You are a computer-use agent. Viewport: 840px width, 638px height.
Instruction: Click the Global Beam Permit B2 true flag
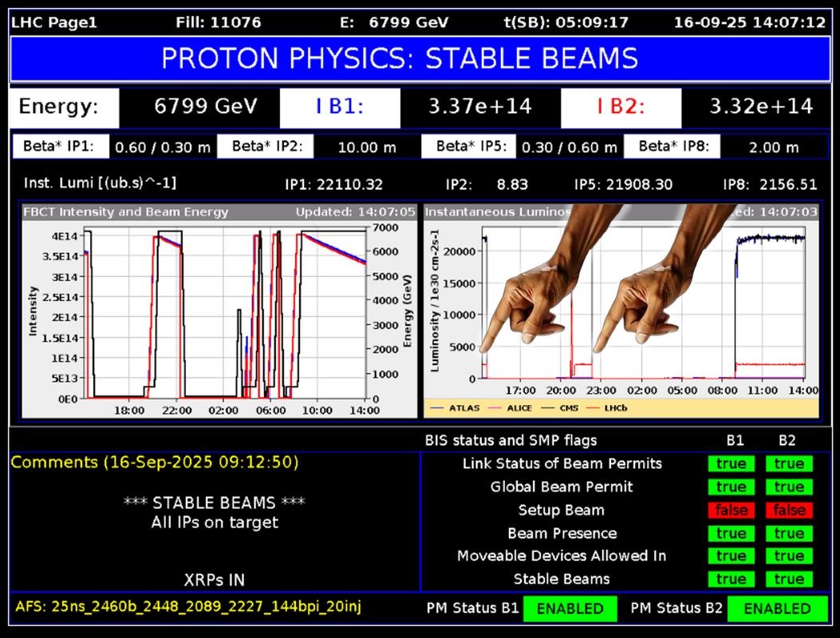pos(789,487)
